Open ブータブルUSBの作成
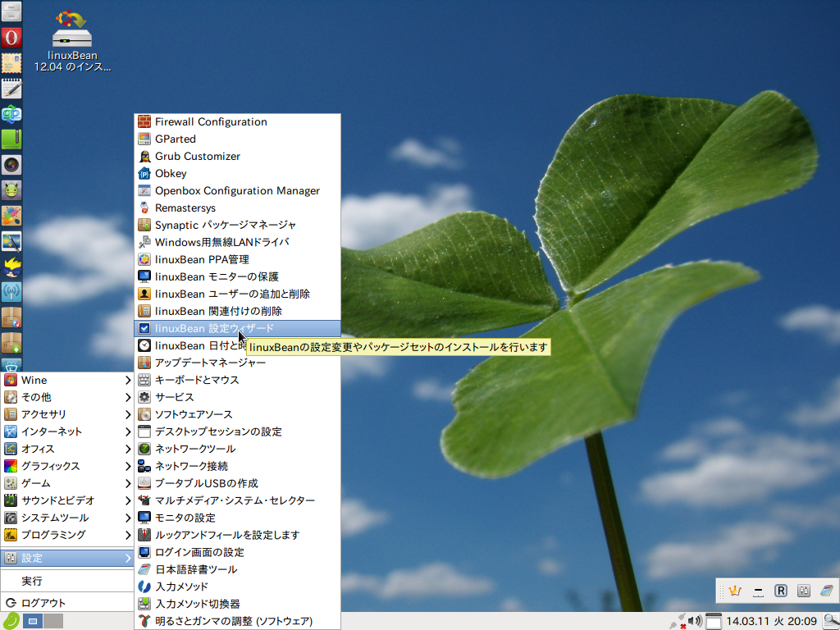840x630 pixels. pos(237,483)
